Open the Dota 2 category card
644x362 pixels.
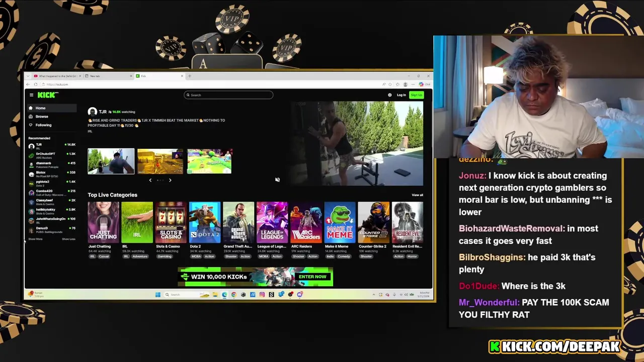click(x=204, y=222)
